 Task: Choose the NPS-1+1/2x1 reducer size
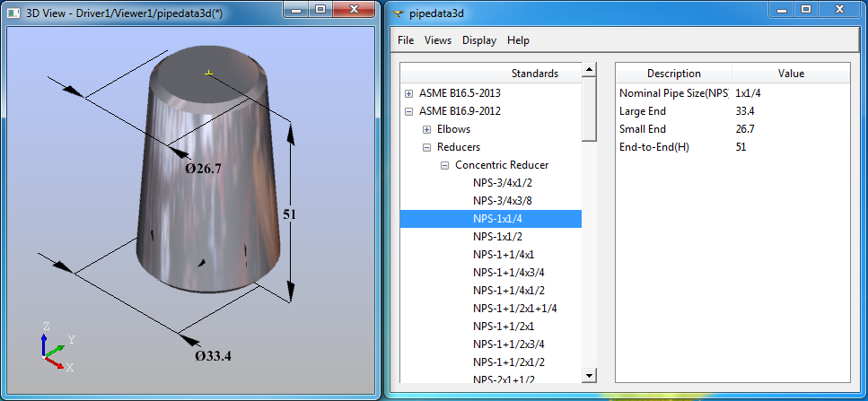pos(504,327)
